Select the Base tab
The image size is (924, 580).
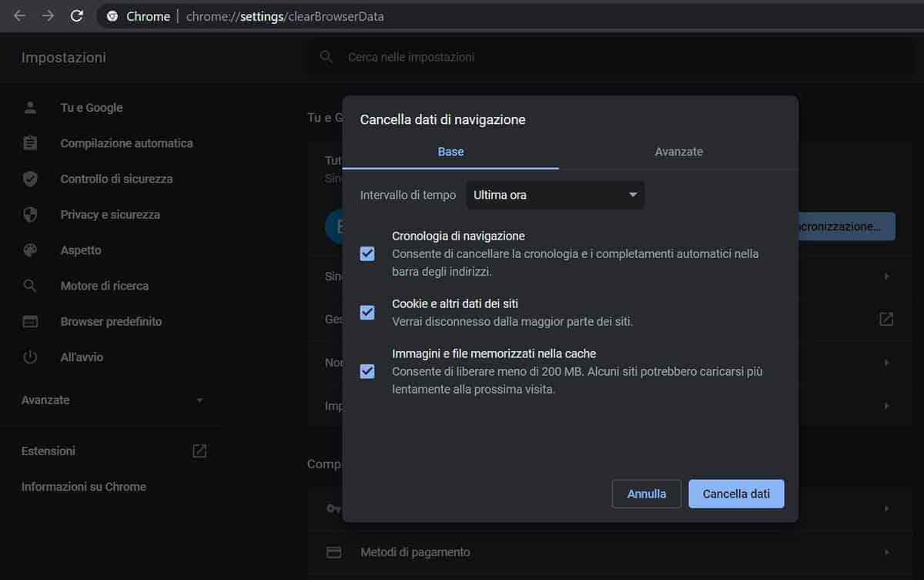(450, 152)
